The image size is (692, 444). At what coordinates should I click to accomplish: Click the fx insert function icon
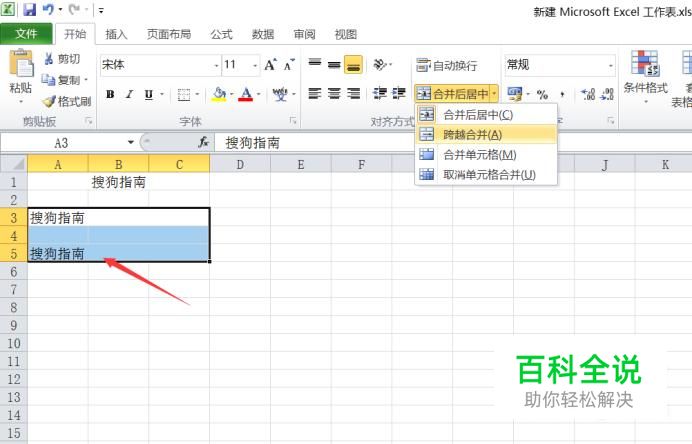[x=203, y=142]
